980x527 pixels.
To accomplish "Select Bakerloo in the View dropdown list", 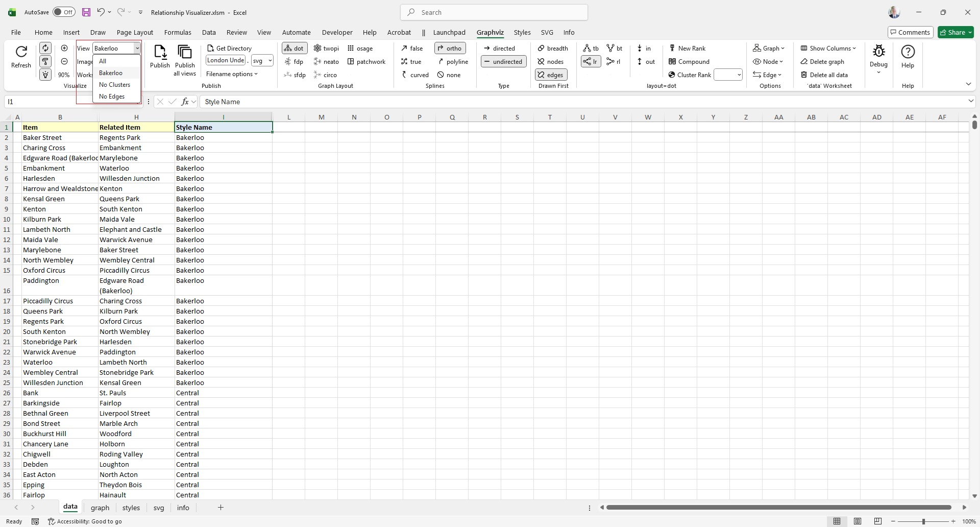I will 111,73.
